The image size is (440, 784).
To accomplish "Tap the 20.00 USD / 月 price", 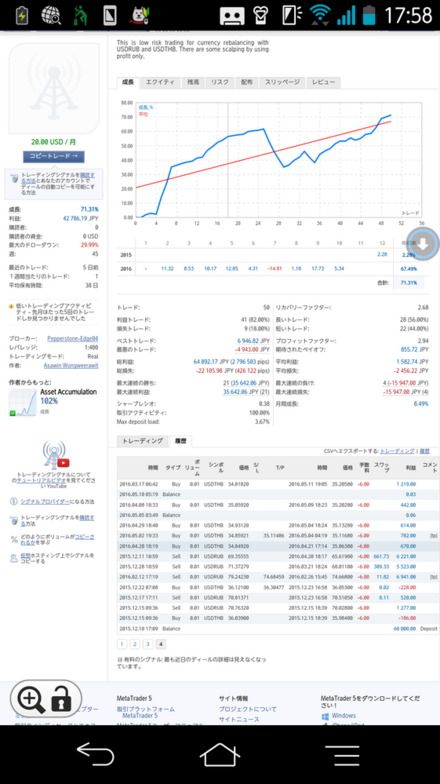I will (x=54, y=142).
